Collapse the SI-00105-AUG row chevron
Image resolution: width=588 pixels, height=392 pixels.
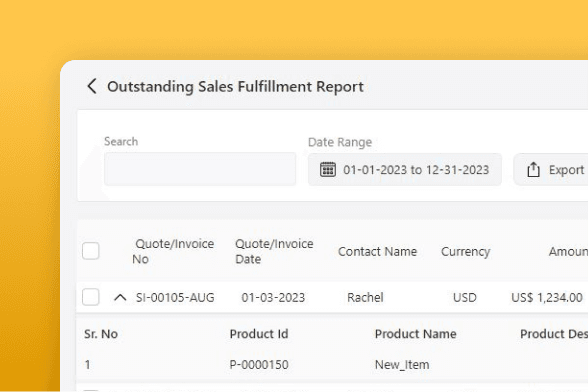point(120,298)
